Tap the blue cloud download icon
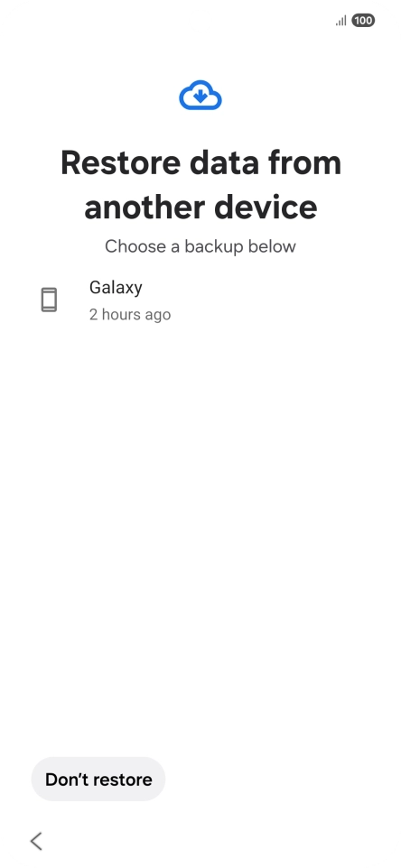The height and width of the screenshot is (868, 401). tap(200, 96)
